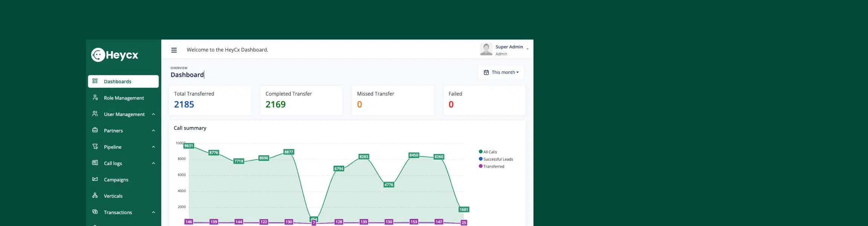Click the Total Transferred card
Viewport: 868px width, 226px height.
(x=210, y=100)
